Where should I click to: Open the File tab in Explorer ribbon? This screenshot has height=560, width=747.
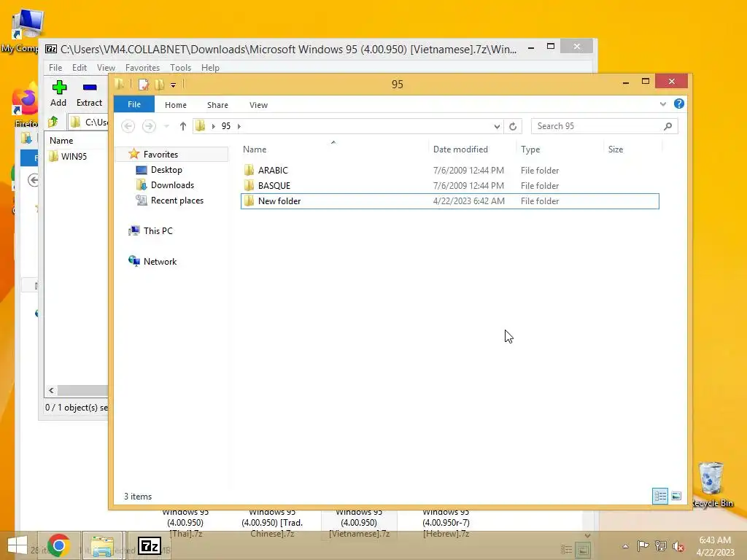point(134,104)
